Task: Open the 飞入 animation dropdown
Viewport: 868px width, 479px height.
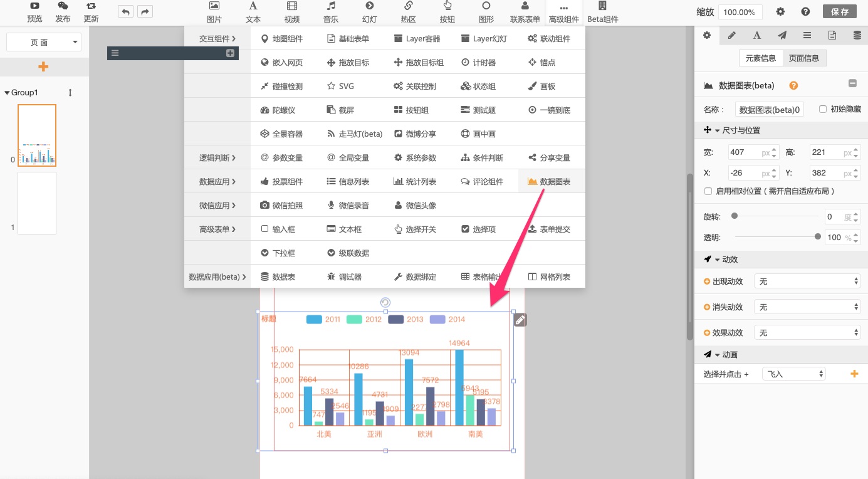Action: (793, 374)
